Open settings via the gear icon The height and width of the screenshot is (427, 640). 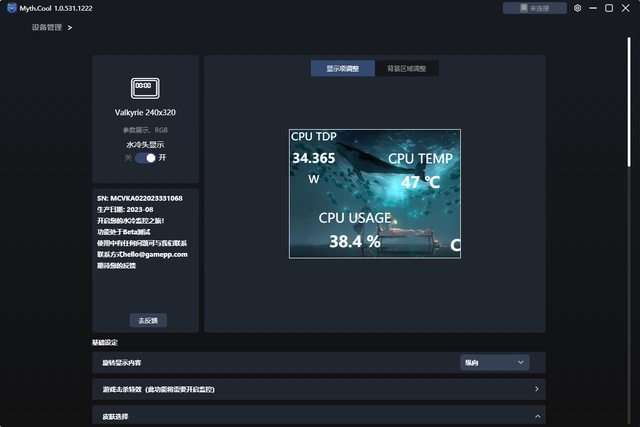(577, 8)
